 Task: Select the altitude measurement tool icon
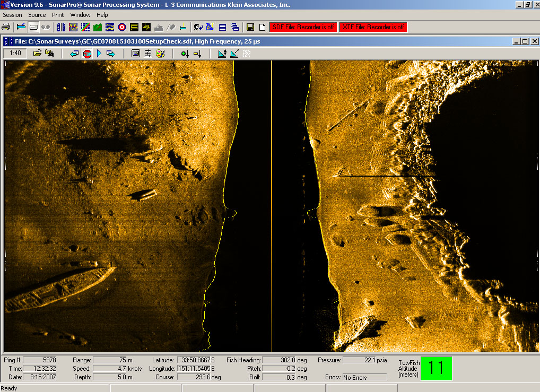[222, 54]
